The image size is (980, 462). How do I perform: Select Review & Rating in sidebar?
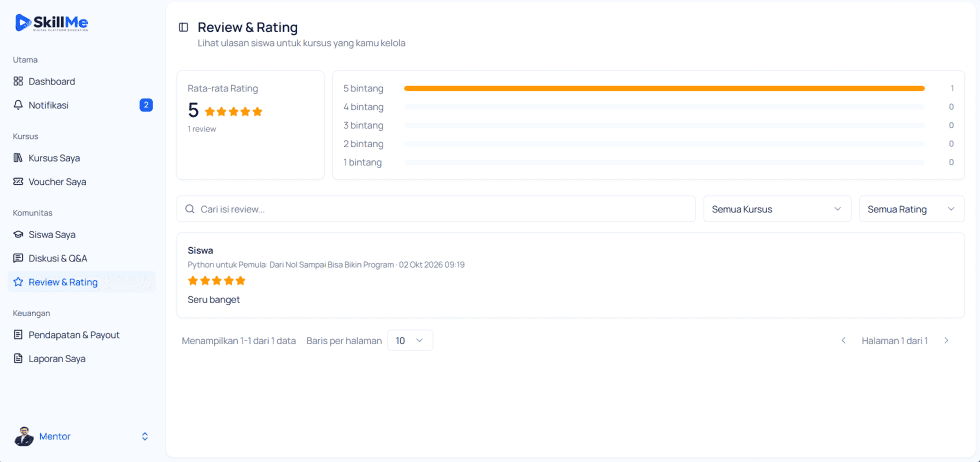81,282
